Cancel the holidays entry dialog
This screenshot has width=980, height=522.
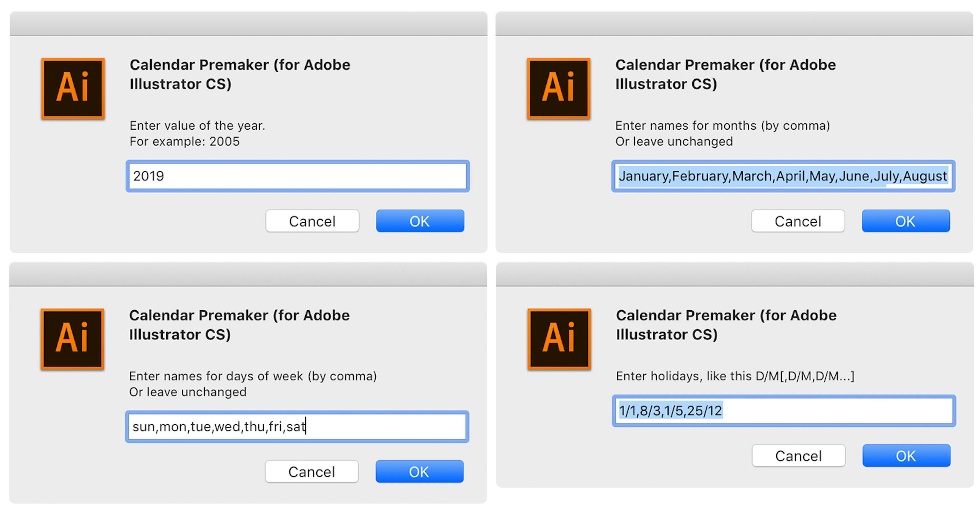coord(798,456)
